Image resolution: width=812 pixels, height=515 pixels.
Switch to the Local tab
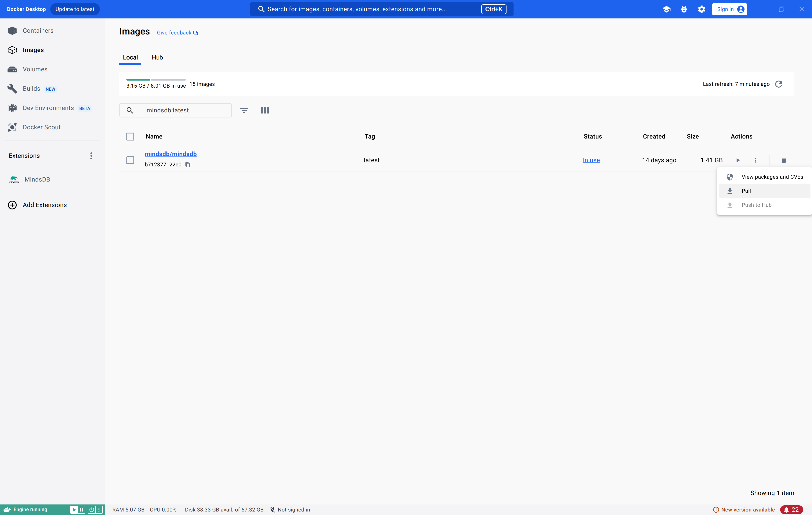point(130,57)
